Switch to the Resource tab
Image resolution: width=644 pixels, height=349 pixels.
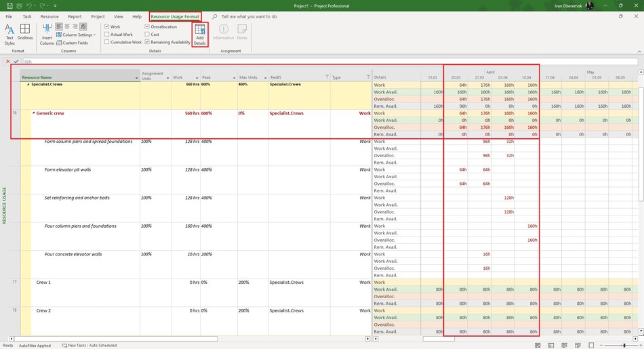coord(49,16)
